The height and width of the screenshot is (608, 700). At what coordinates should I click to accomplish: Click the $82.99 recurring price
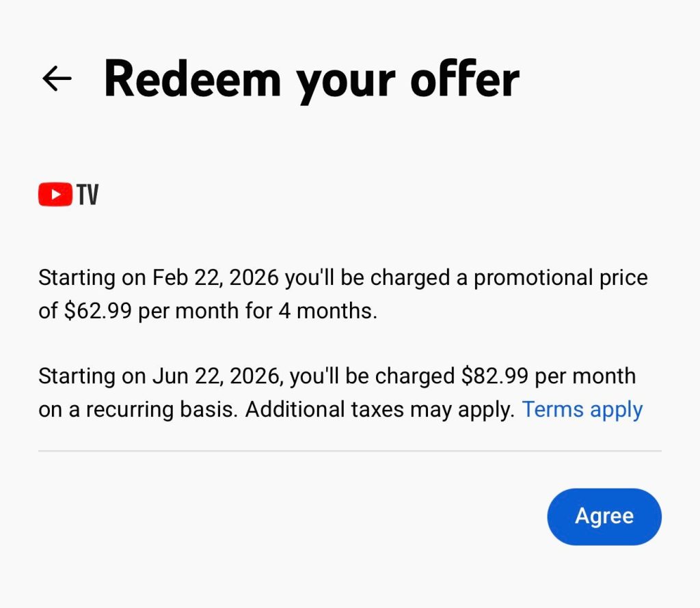coord(495,376)
